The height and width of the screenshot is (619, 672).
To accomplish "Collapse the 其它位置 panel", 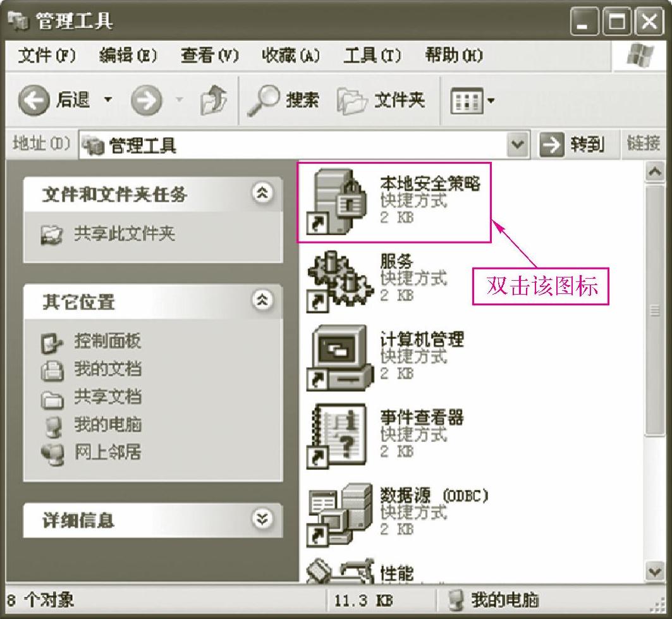I will 262,300.
